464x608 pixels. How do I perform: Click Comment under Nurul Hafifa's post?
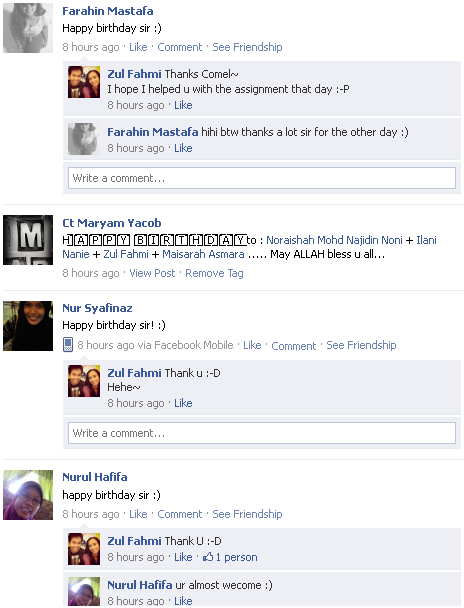[x=179, y=514]
